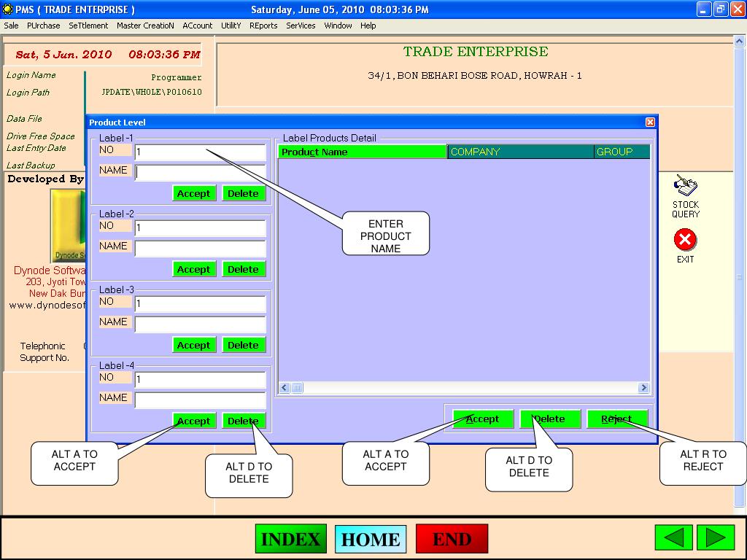Focus the Label-2 NAME field
Viewport: 747px width, 560px height.
[200, 248]
